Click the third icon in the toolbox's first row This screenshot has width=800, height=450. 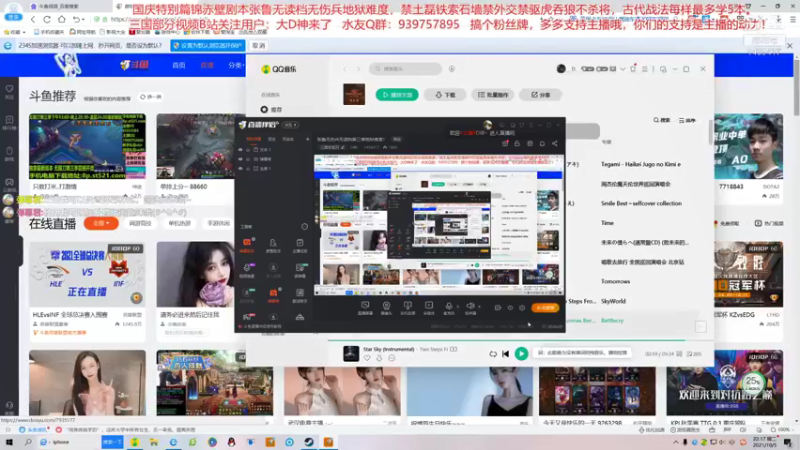tap(299, 243)
